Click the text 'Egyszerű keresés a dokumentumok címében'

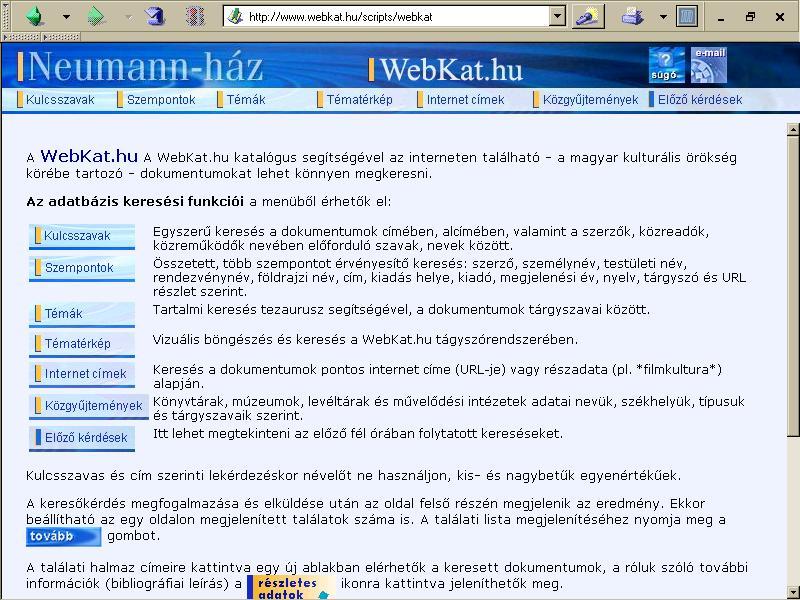(293, 232)
